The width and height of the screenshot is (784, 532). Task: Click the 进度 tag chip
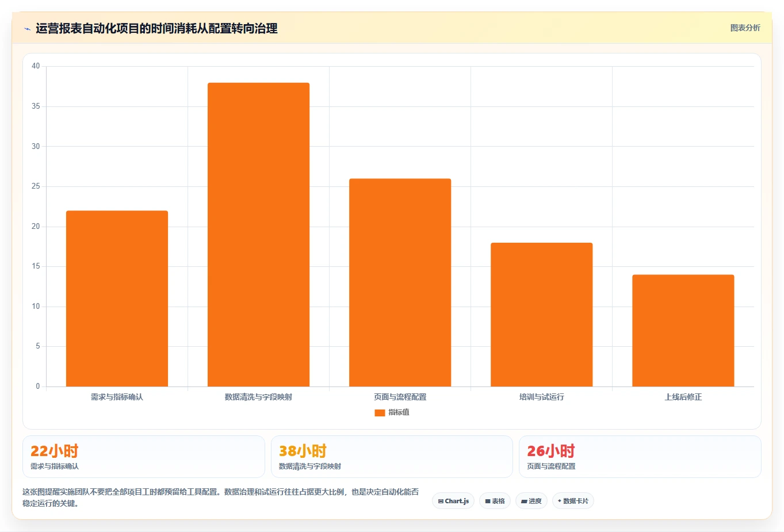[x=531, y=501]
